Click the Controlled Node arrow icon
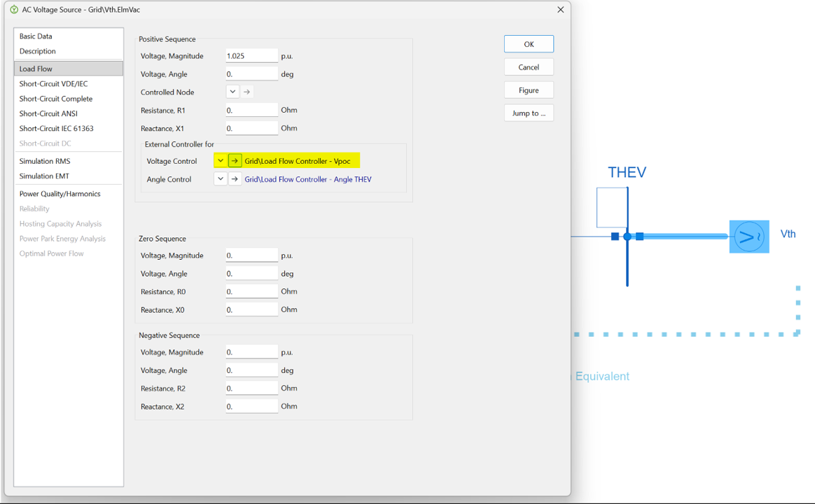This screenshot has height=504, width=815. tap(246, 92)
